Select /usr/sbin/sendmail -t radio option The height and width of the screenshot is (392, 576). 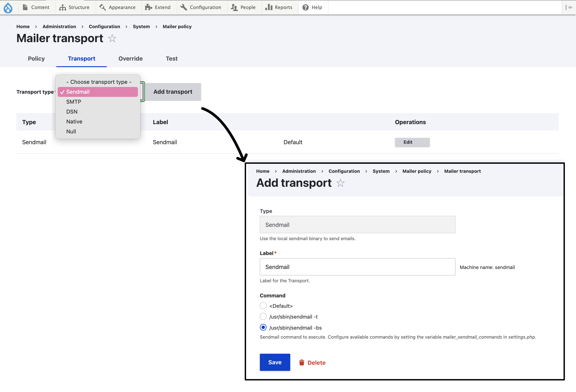(x=263, y=317)
